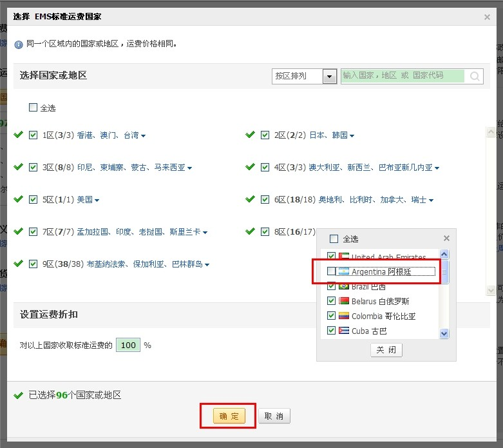503x448 pixels.
Task: Click the dialog's right scrollbar up arrow
Action: tap(491, 131)
